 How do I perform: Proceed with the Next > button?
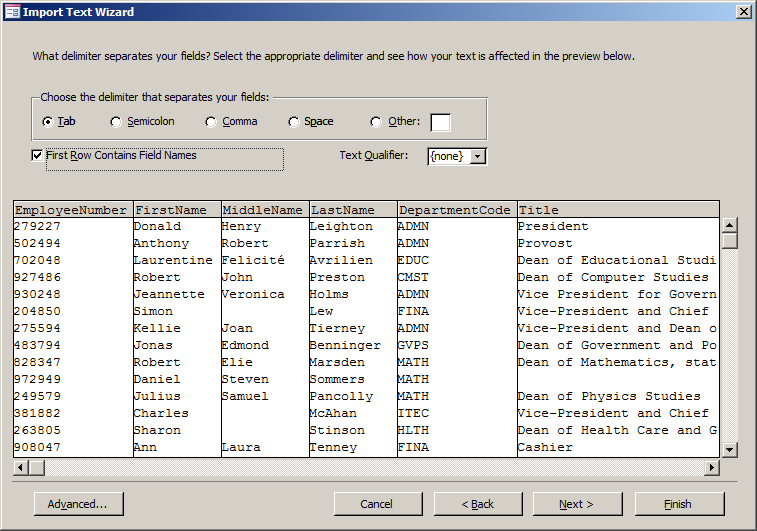577,504
